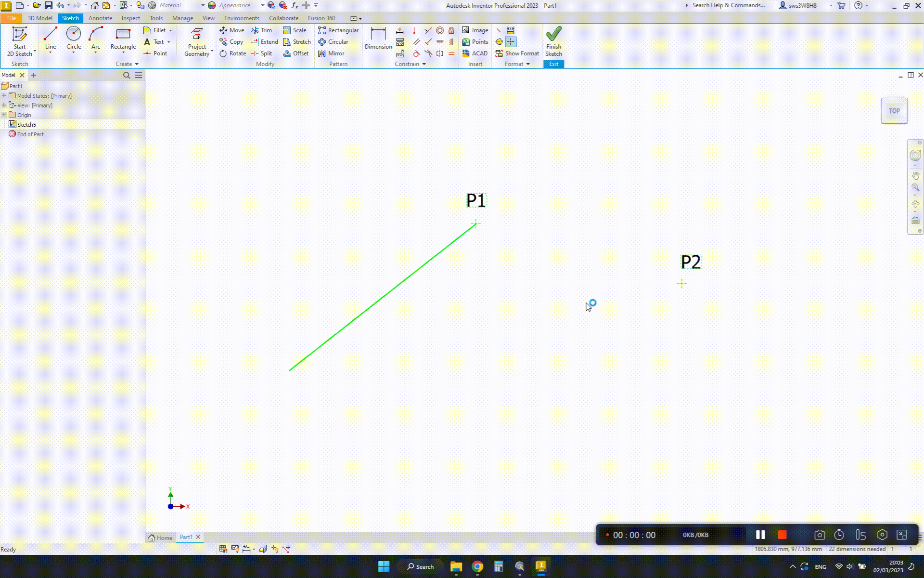Image resolution: width=924 pixels, height=578 pixels.
Task: Open the Inspect ribbon tab
Action: pyautogui.click(x=130, y=18)
